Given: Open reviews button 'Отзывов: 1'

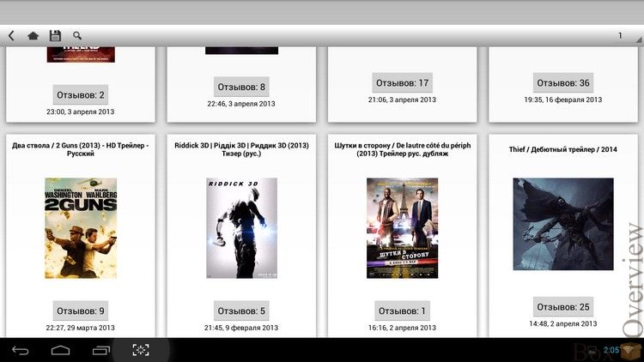Looking at the screenshot, I should [402, 311].
